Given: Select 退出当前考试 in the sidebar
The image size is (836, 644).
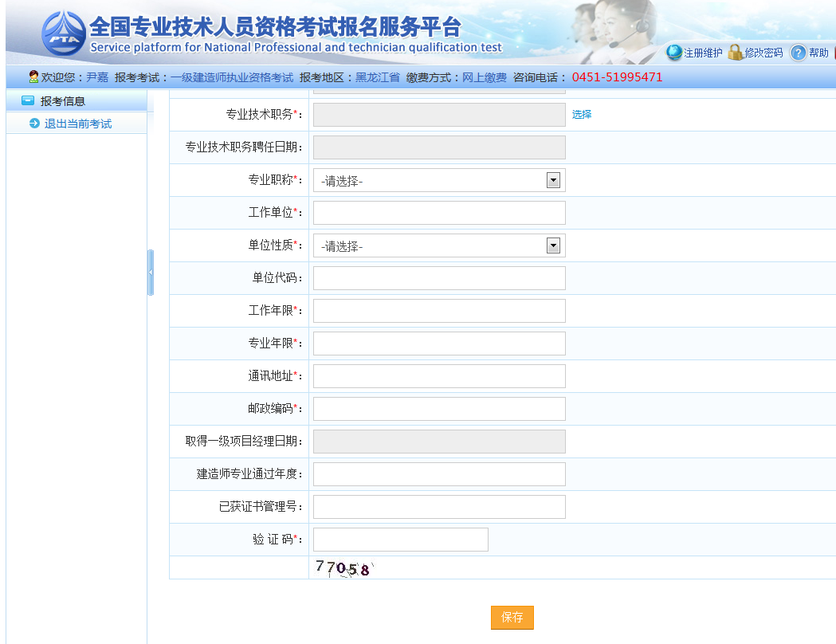Looking at the screenshot, I should pos(78,124).
